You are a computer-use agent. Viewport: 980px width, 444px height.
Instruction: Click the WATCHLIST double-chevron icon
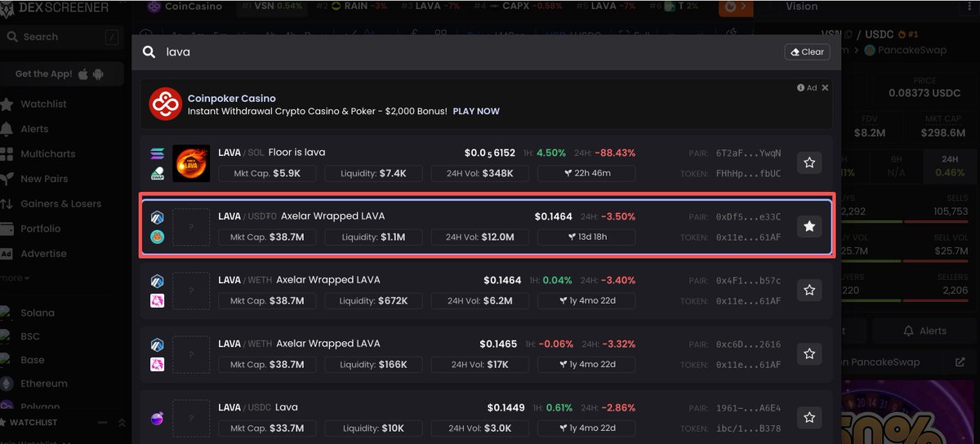122,422
